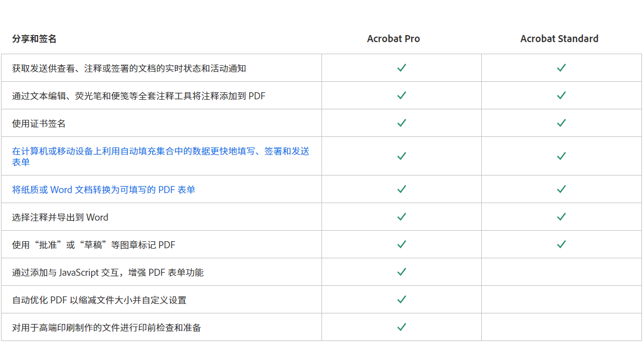
Task: Click the Acrobat Standard column header
Action: pyautogui.click(x=559, y=39)
